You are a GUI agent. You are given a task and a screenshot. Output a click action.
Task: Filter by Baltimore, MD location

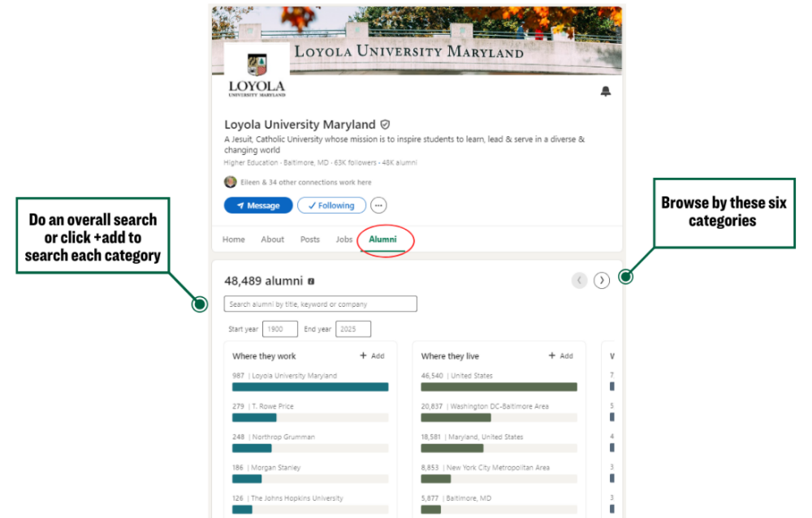coord(499,504)
